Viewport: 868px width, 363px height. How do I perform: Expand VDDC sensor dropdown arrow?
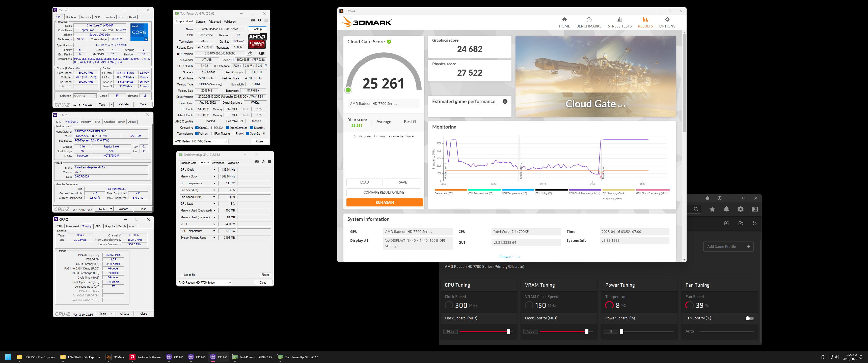click(x=214, y=224)
